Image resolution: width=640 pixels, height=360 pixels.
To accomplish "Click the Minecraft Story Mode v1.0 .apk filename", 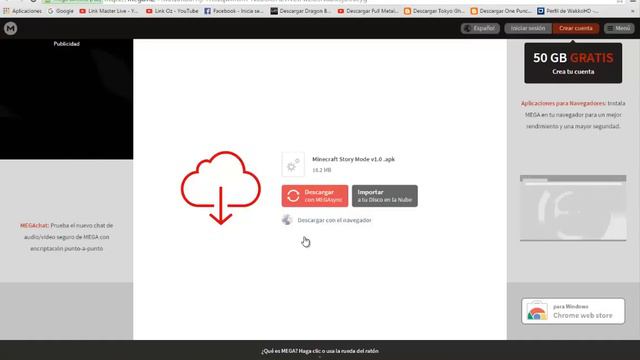I will [x=353, y=159].
